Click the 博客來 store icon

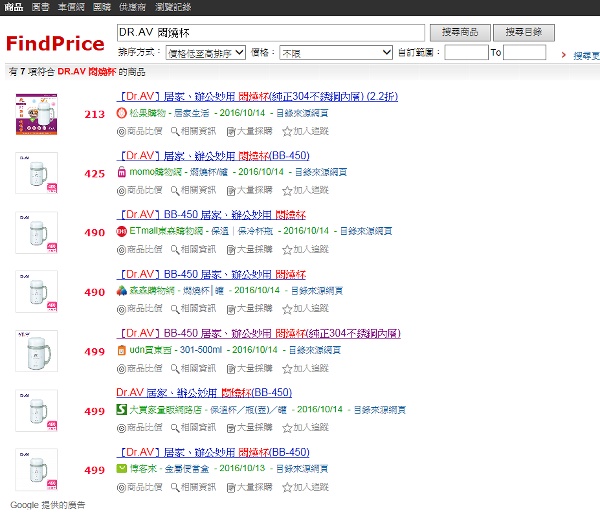[x=121, y=469]
